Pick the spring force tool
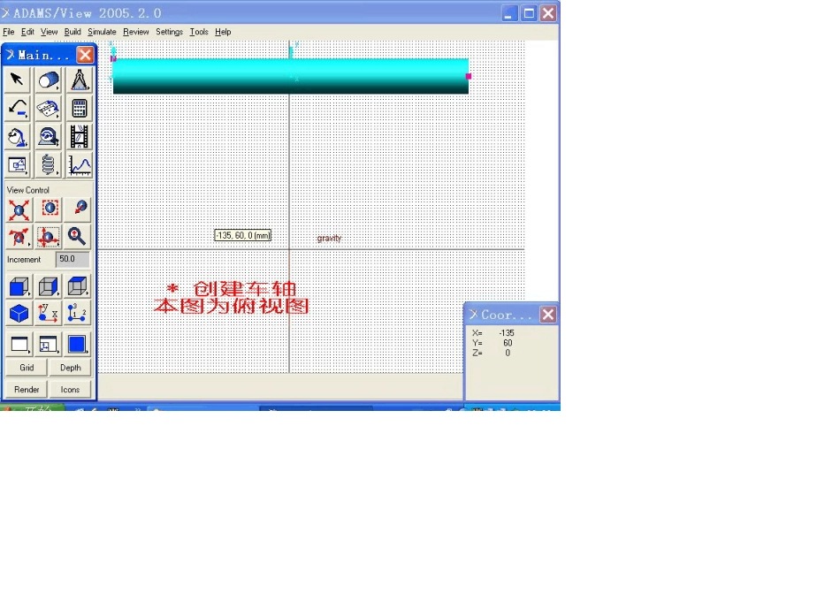 pyautogui.click(x=49, y=165)
